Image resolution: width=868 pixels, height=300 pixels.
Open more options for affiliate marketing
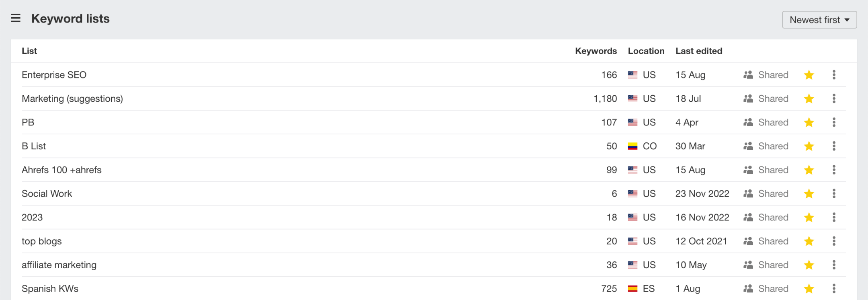coord(834,265)
